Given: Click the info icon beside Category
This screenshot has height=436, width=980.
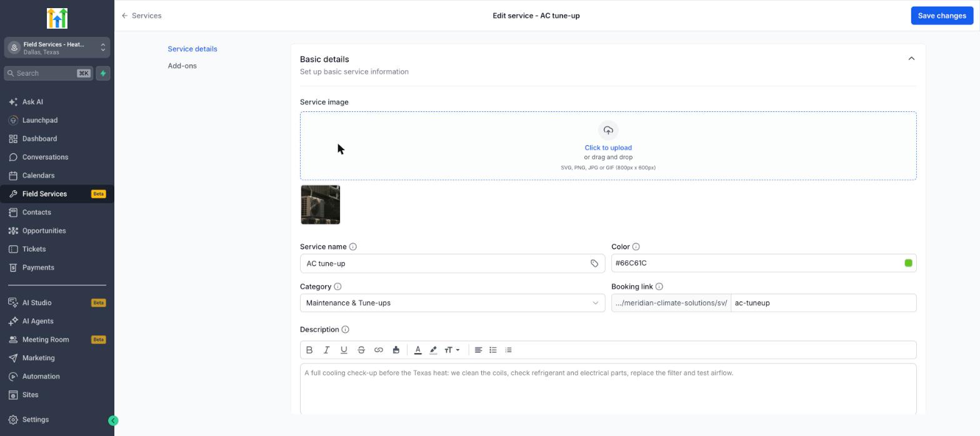Looking at the screenshot, I should click(x=337, y=287).
